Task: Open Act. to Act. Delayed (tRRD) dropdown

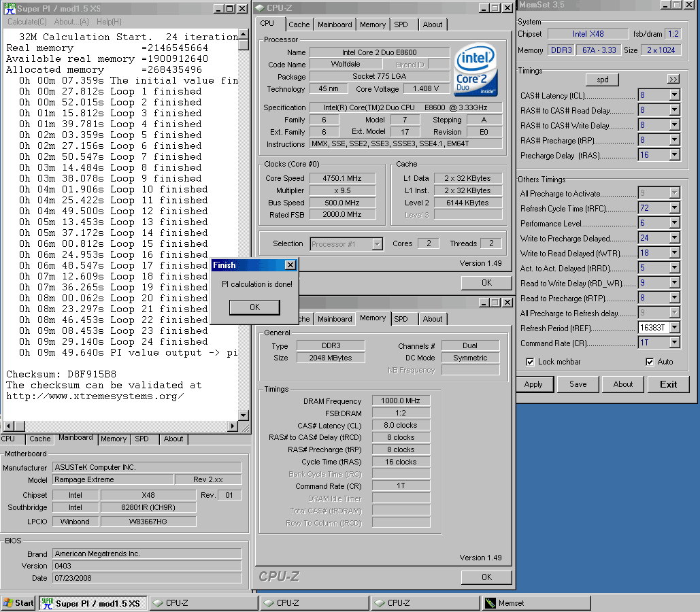Action: [675, 267]
